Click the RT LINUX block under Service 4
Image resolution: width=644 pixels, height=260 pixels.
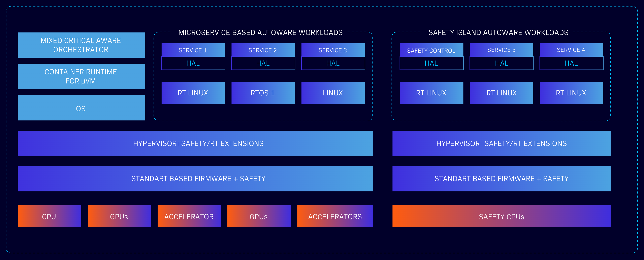571,93
